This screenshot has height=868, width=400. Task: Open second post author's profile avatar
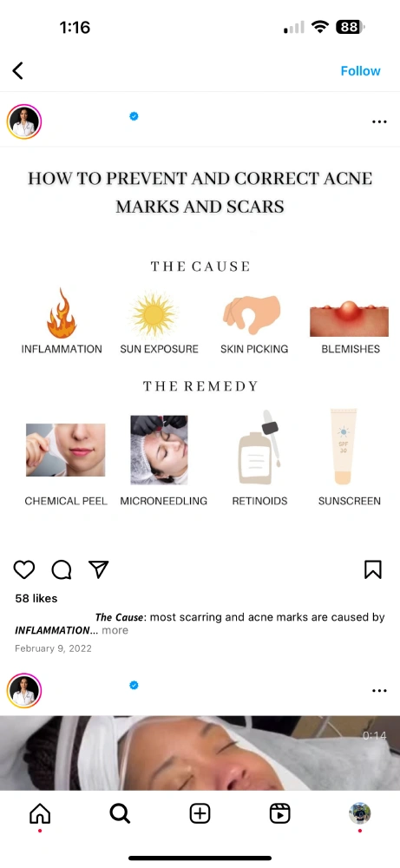(24, 690)
